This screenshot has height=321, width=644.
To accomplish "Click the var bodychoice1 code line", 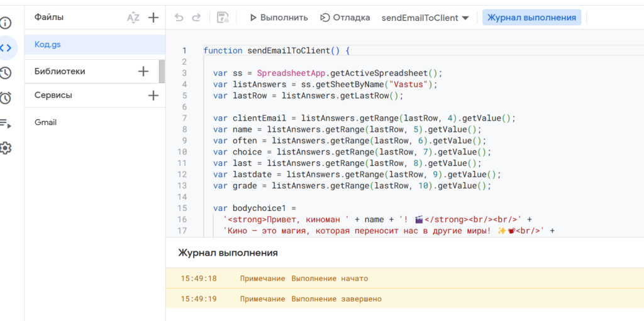I will pyautogui.click(x=254, y=208).
